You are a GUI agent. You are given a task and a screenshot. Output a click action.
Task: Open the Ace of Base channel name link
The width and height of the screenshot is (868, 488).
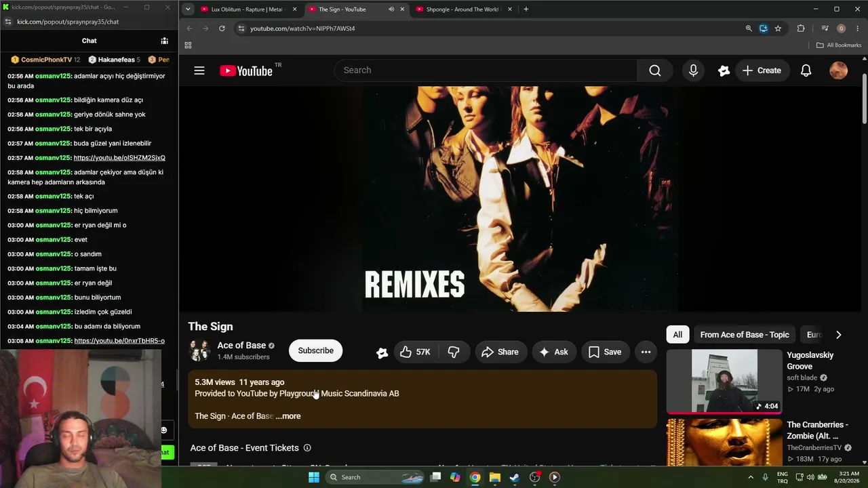pos(241,346)
